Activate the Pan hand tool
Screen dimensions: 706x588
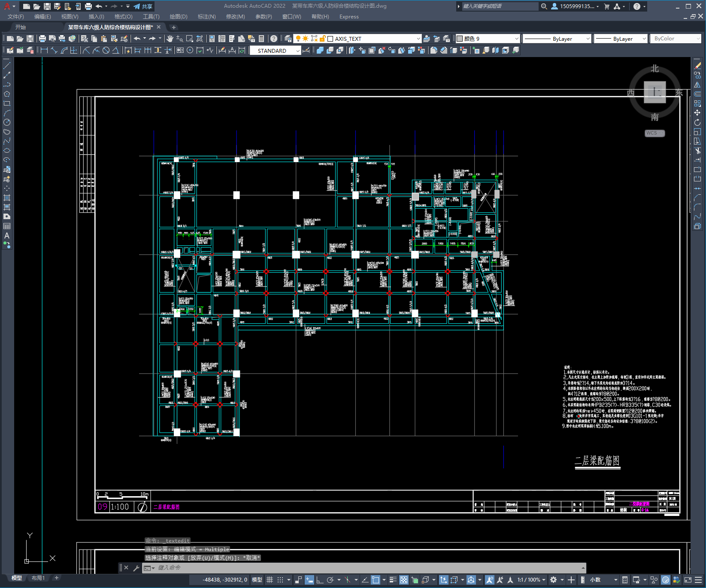pos(170,39)
